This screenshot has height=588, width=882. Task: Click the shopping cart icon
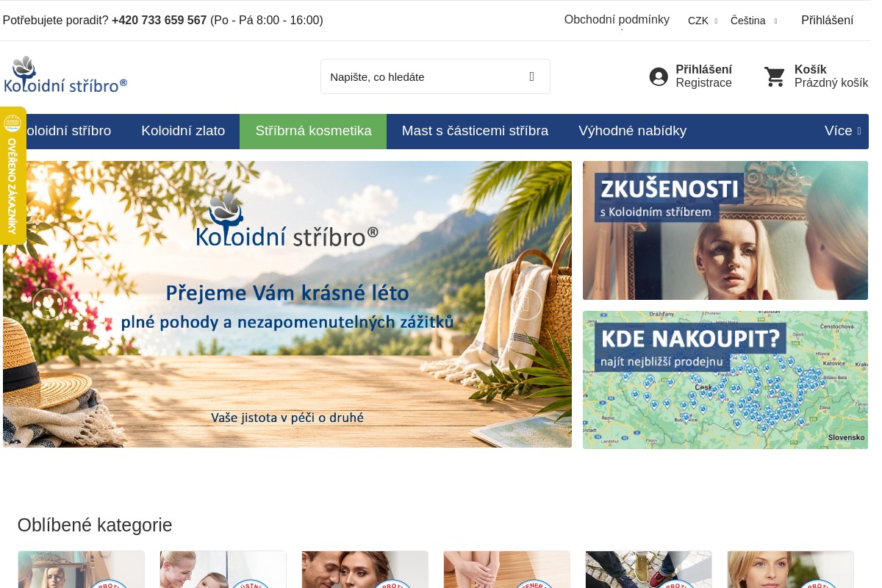(x=775, y=76)
